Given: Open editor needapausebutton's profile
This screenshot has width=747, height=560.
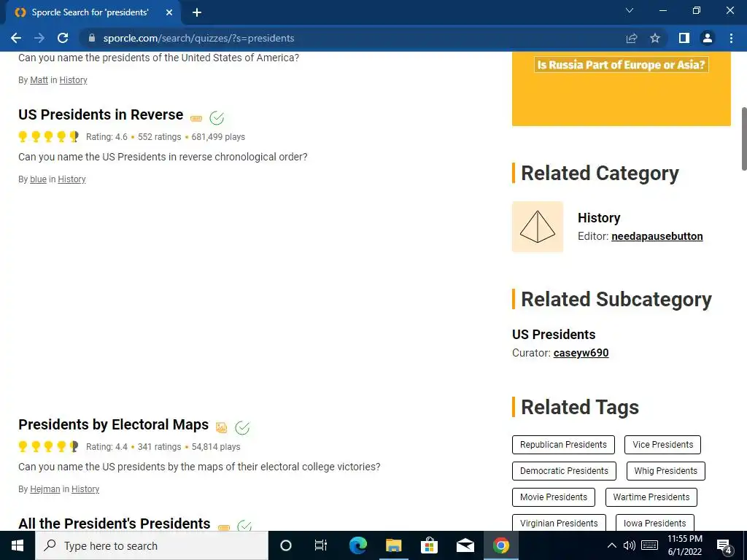Looking at the screenshot, I should pos(657,236).
